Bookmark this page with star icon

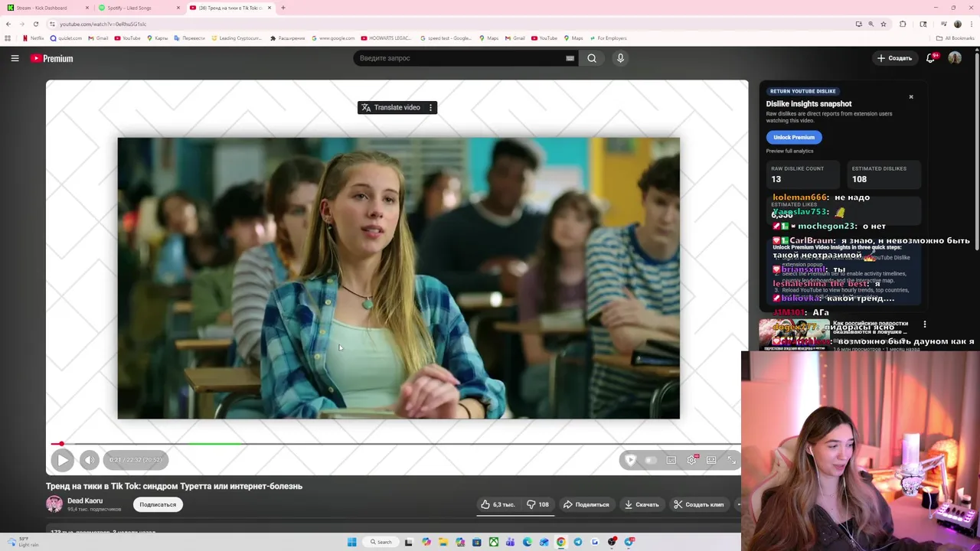[884, 24]
